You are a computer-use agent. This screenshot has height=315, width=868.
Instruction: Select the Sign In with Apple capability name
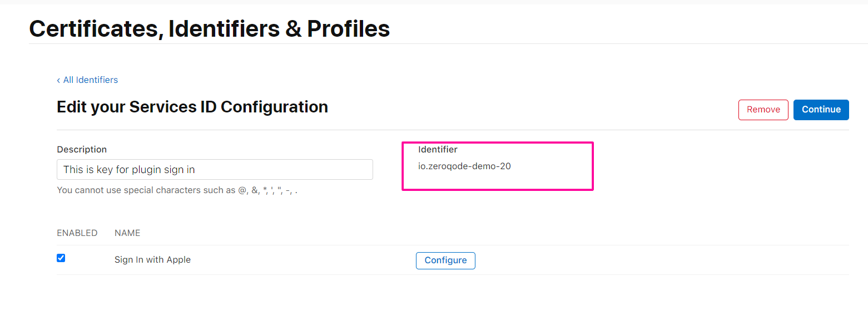pos(152,260)
